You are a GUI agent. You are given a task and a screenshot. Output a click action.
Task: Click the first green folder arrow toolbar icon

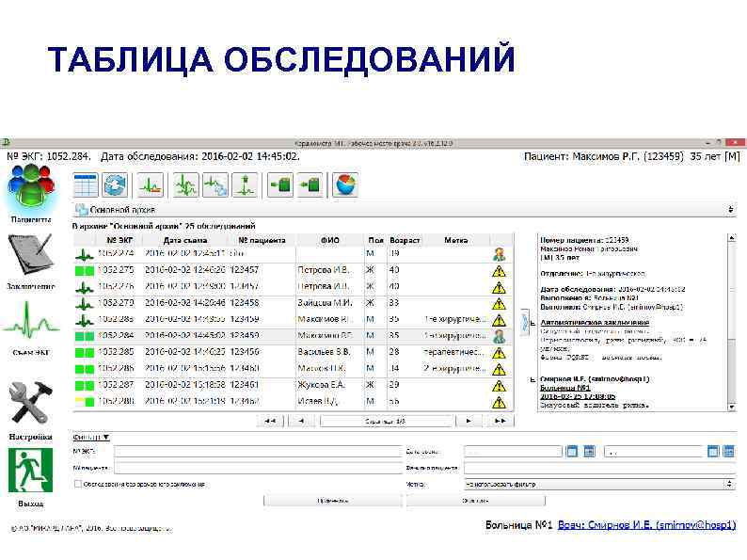coord(280,184)
